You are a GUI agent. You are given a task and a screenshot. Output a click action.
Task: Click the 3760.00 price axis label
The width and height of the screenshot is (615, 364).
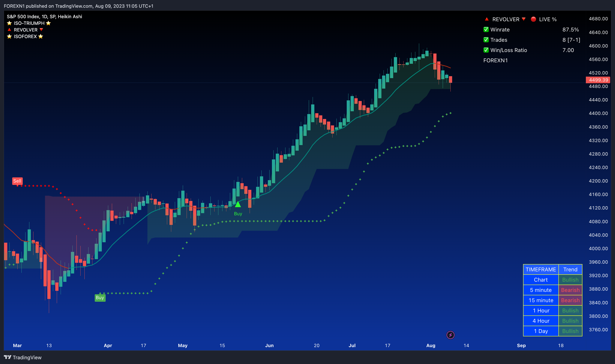click(598, 329)
